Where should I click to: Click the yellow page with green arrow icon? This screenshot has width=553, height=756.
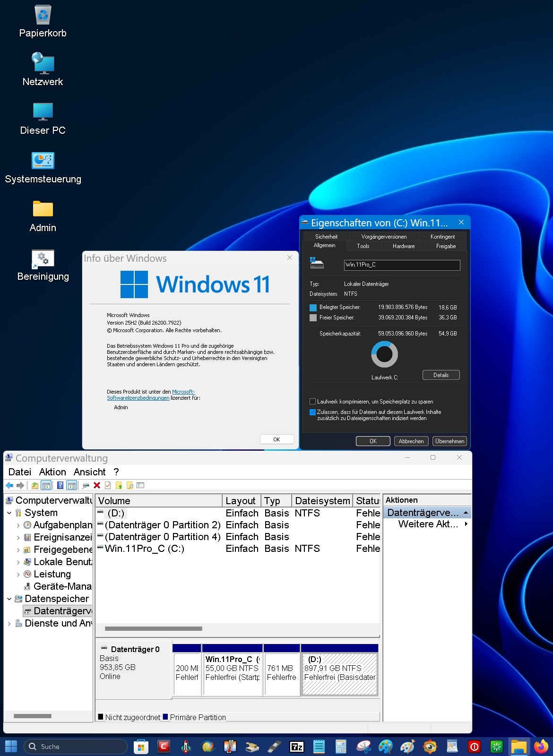pyautogui.click(x=119, y=485)
